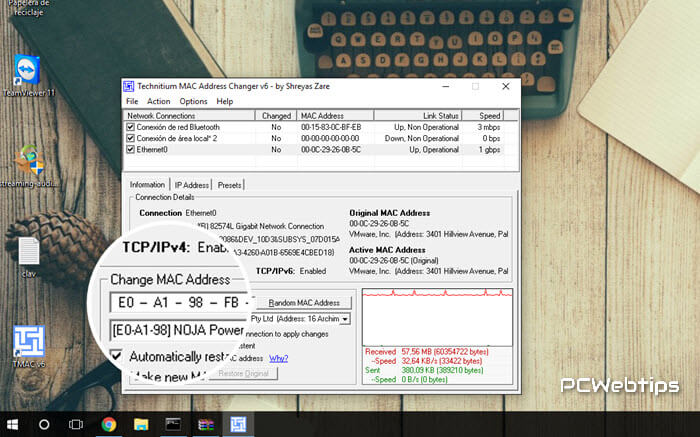
Task: Sort by Link Status column header
Action: (417, 116)
